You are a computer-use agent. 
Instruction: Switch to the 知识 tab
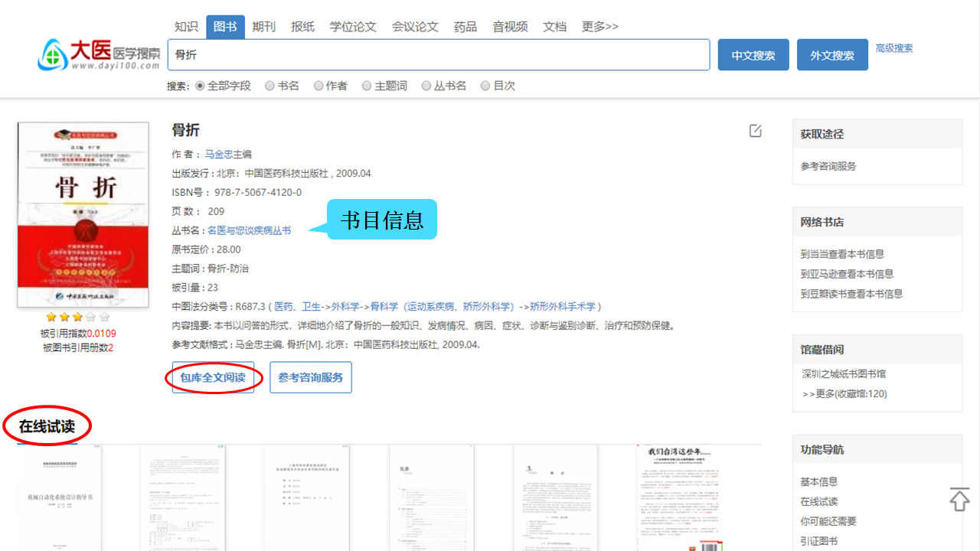[186, 27]
